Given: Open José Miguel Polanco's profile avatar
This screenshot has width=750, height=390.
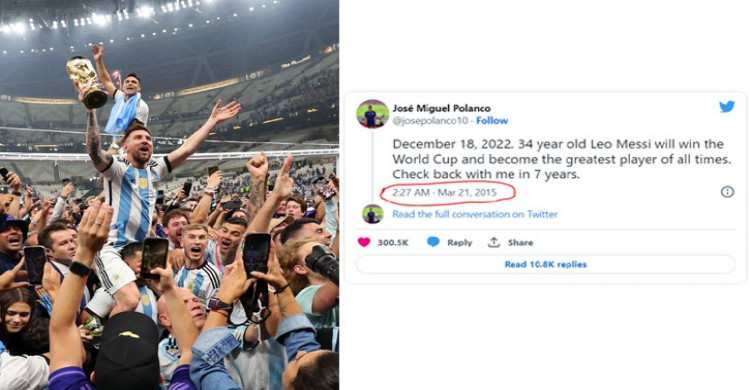Looking at the screenshot, I should [373, 114].
